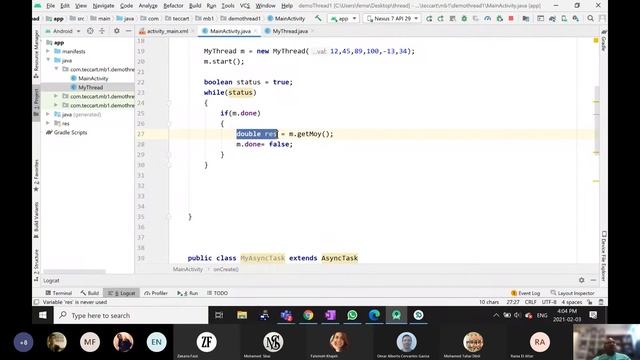The height and width of the screenshot is (360, 640).
Task: Click the +8 more participants badge
Action: click(x=23, y=342)
